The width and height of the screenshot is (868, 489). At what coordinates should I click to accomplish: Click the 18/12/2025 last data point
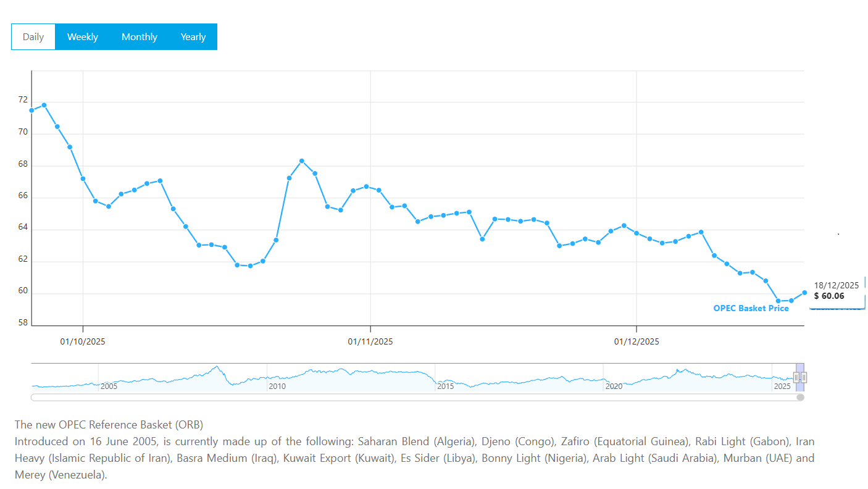804,293
